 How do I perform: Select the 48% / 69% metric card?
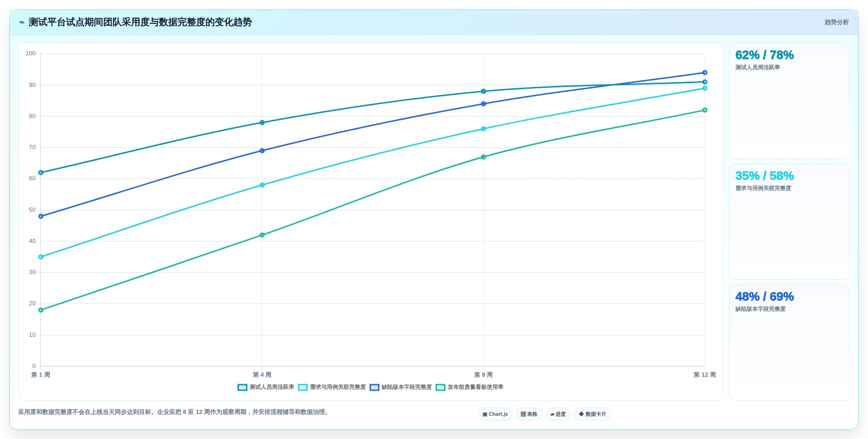[789, 342]
